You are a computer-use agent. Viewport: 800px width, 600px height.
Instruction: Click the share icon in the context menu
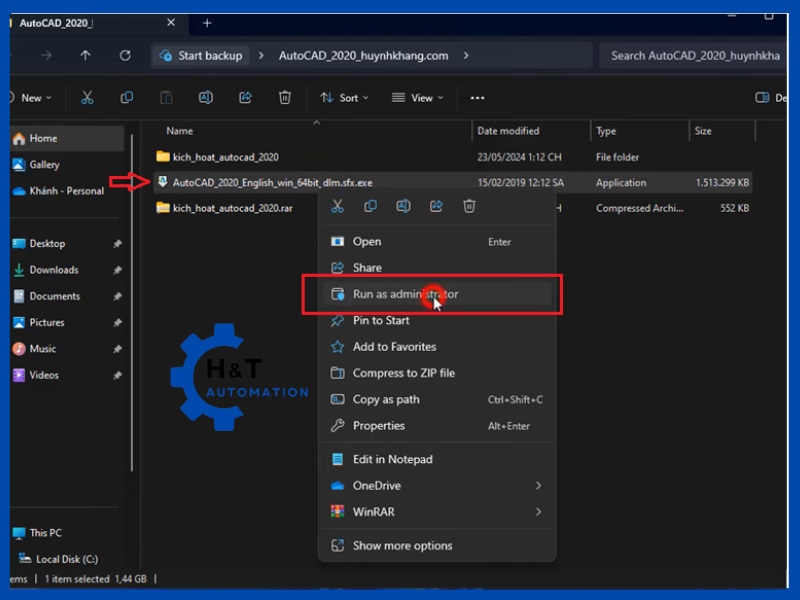click(x=436, y=206)
